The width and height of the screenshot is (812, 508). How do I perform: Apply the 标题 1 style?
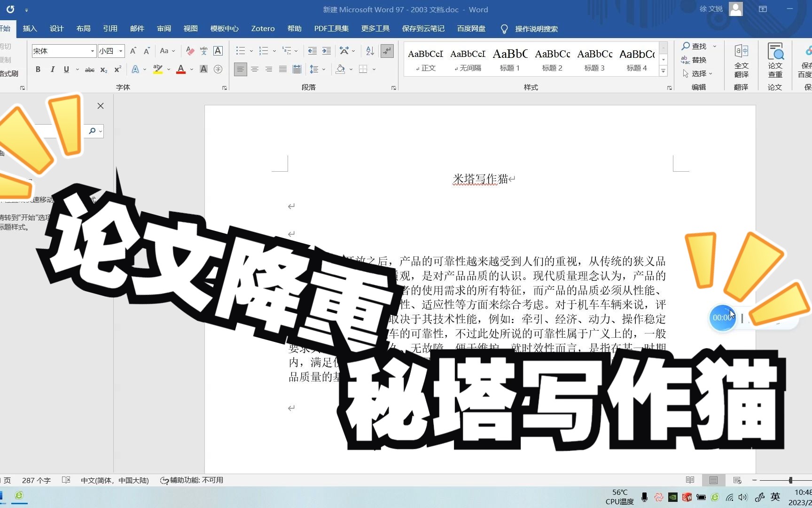(x=510, y=60)
